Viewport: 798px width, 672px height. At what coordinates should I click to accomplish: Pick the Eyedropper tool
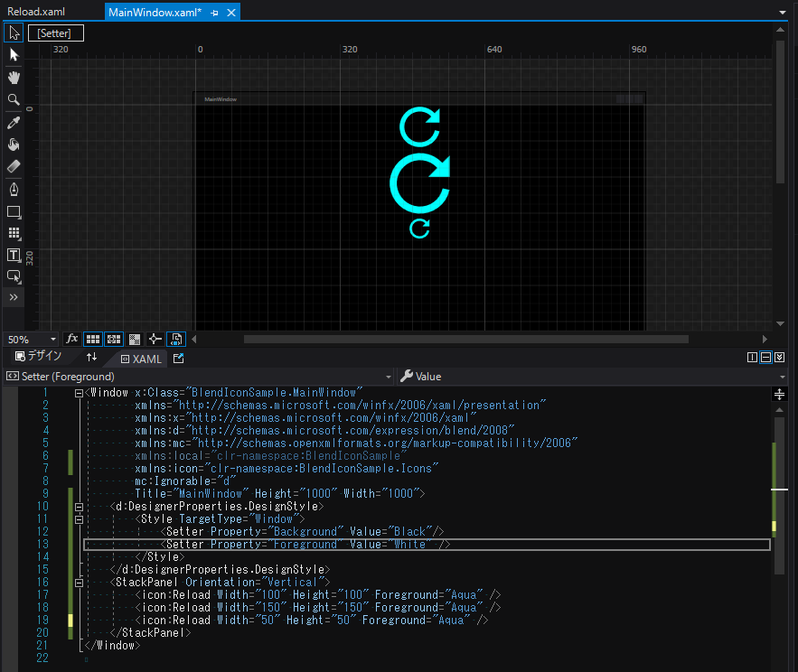tap(14, 123)
